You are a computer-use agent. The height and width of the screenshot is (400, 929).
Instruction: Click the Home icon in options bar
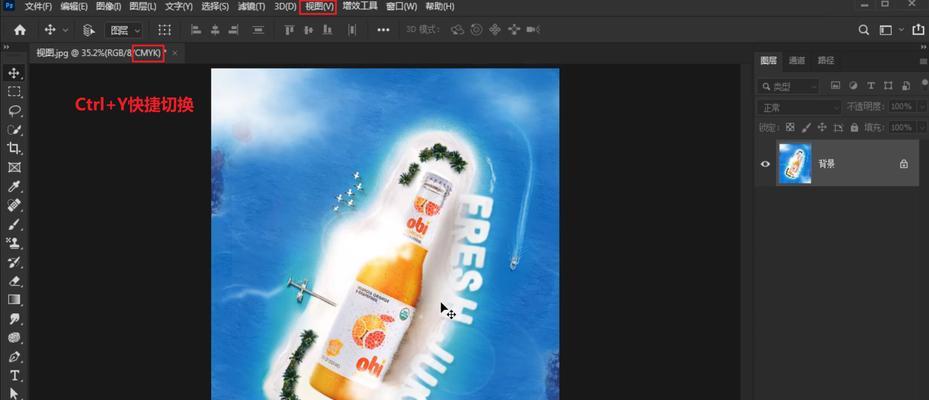click(19, 30)
